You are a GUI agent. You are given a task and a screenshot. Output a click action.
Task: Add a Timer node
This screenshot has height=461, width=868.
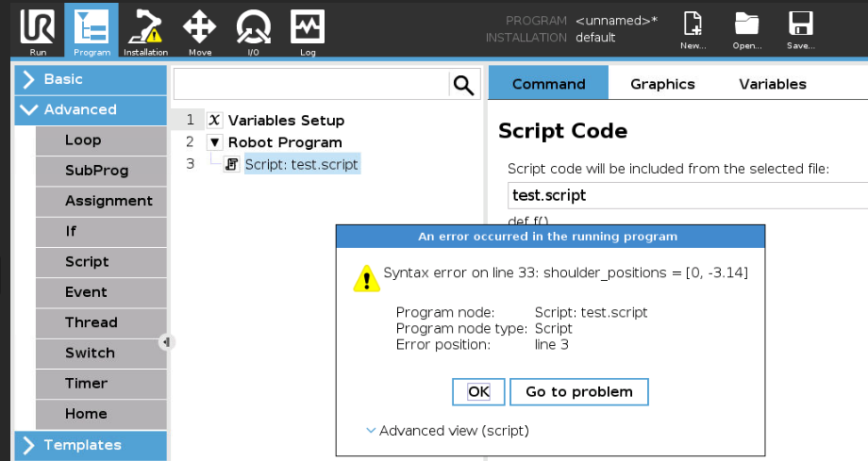101,384
